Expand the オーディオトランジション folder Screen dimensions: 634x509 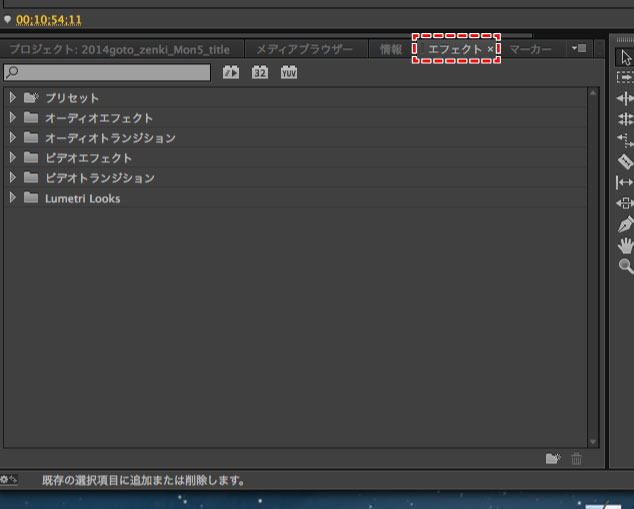click(13, 137)
